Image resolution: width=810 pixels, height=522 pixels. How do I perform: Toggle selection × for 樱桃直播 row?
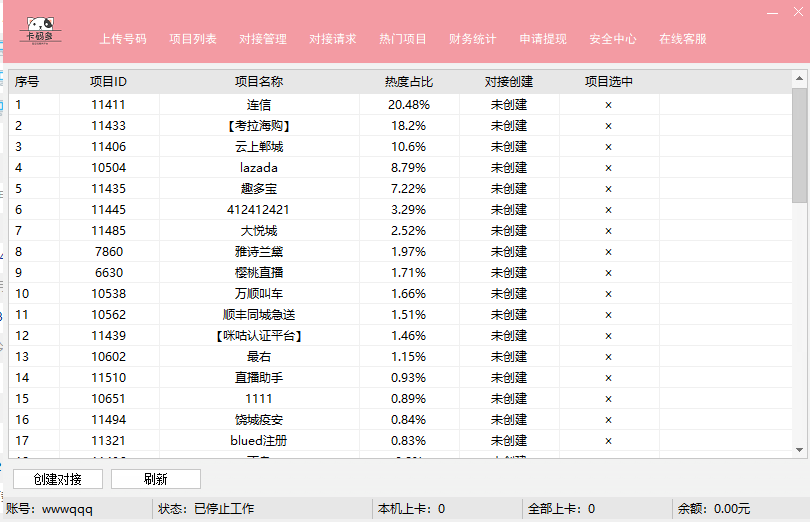(609, 273)
